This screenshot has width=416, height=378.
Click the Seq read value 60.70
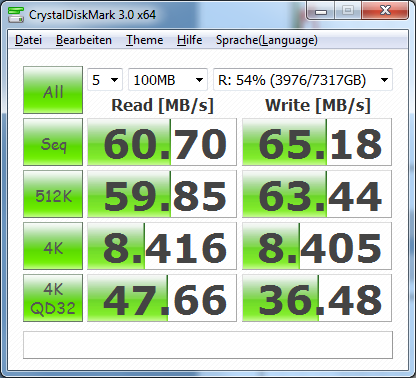click(162, 142)
